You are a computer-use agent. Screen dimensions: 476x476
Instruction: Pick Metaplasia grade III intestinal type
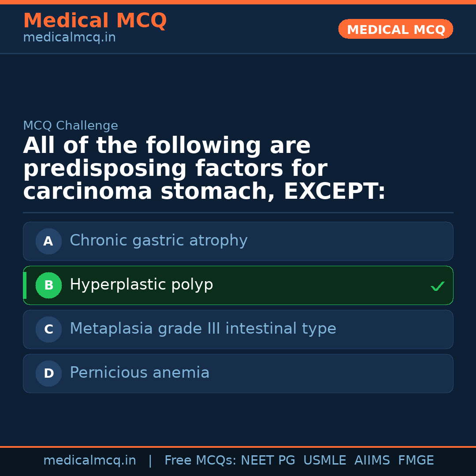click(x=203, y=329)
